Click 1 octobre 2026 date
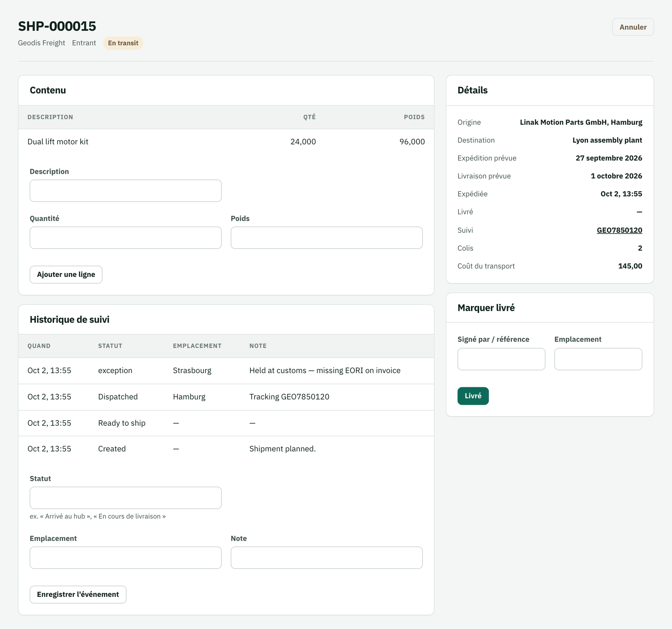Image resolution: width=672 pixels, height=629 pixels. [616, 176]
